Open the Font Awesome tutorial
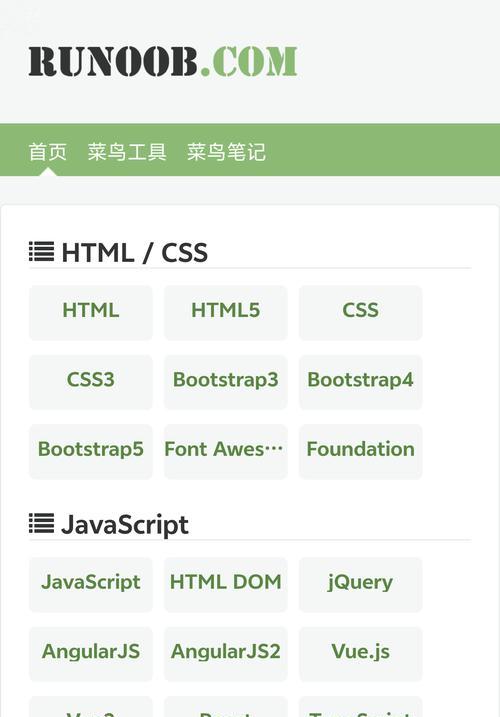The height and width of the screenshot is (717, 500). click(x=226, y=452)
